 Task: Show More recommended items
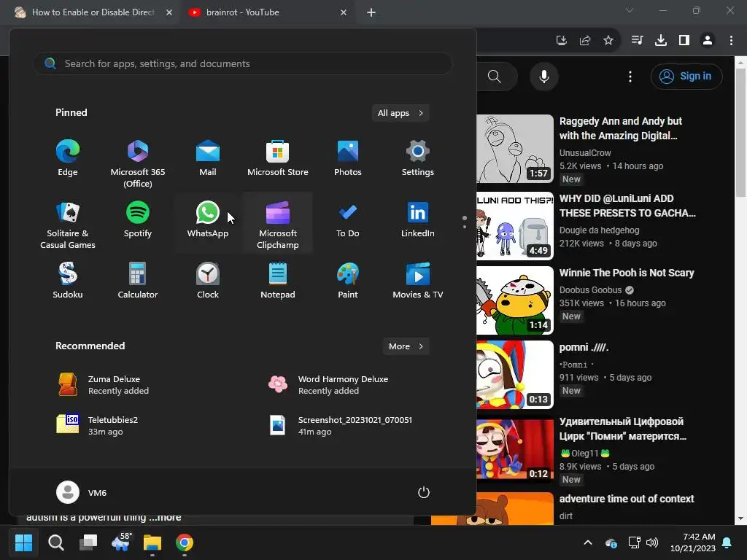click(406, 346)
